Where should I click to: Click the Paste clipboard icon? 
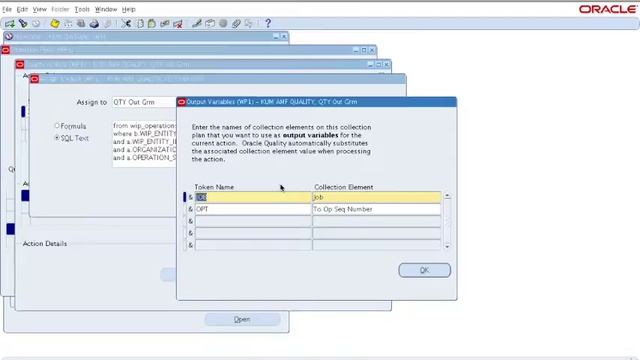[x=152, y=24]
